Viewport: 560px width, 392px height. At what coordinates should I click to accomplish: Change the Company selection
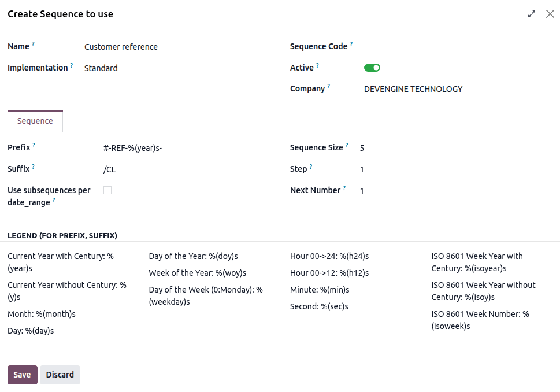point(413,89)
